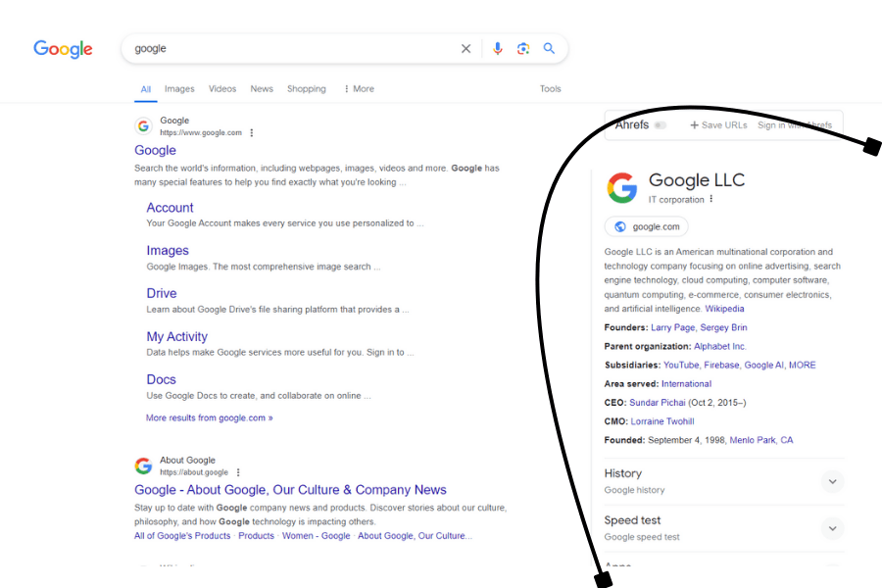The image size is (882, 588).
Task: Open the main Google result title
Action: click(155, 150)
